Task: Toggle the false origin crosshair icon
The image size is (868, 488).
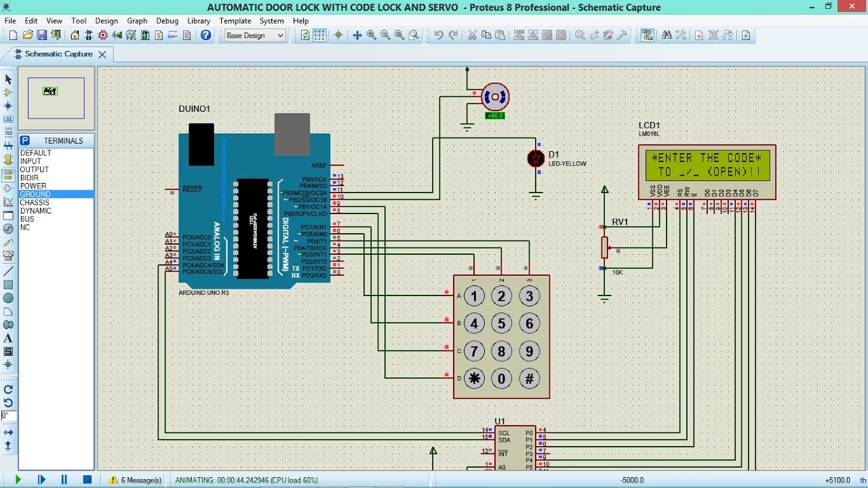Action: point(338,35)
